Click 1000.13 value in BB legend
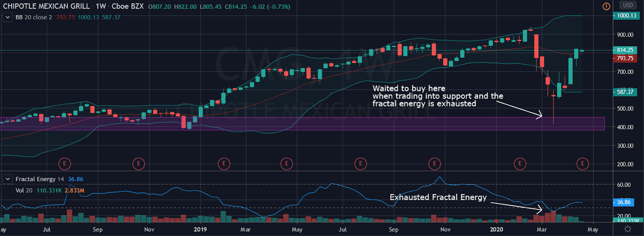The width and height of the screenshot is (644, 236). click(x=88, y=17)
